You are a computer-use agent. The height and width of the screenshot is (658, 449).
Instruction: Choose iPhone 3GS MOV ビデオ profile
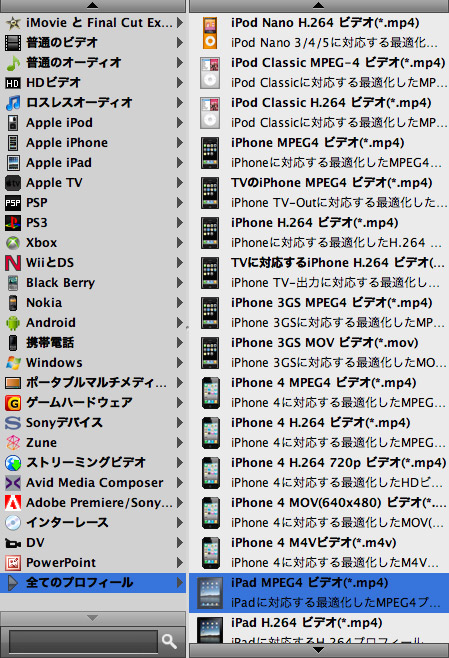(319, 352)
